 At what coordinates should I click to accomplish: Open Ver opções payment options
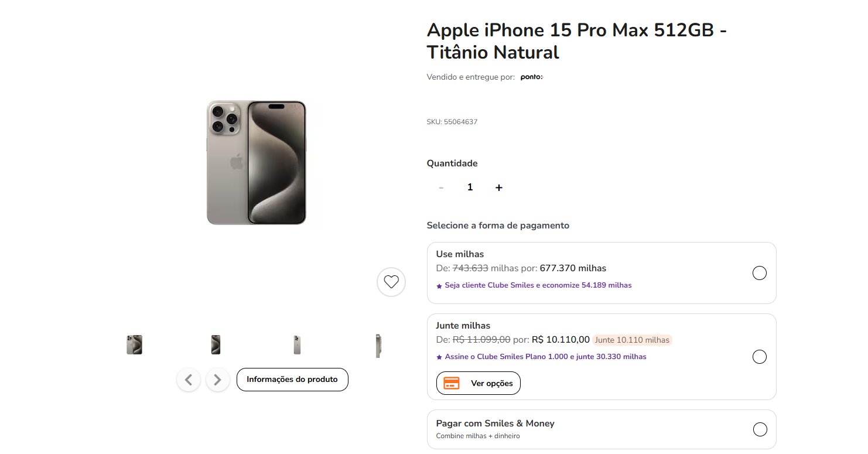[x=479, y=383]
